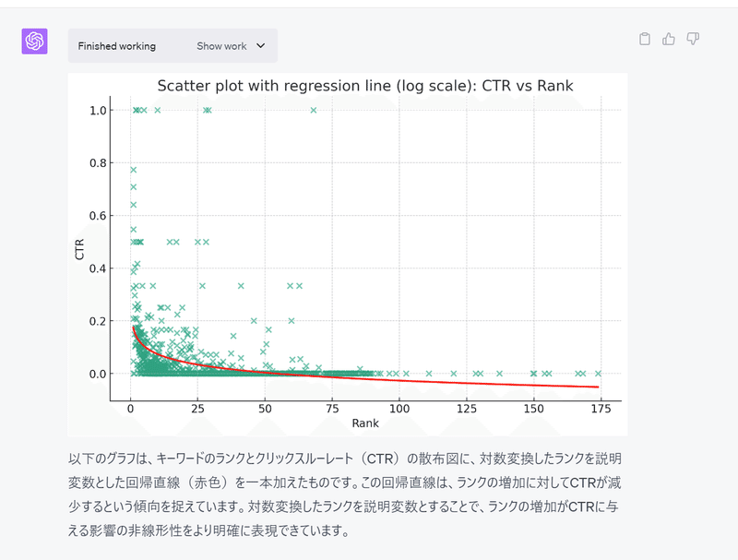The width and height of the screenshot is (738, 560).
Task: Click the 100 tick on the Rank axis
Action: (399, 408)
